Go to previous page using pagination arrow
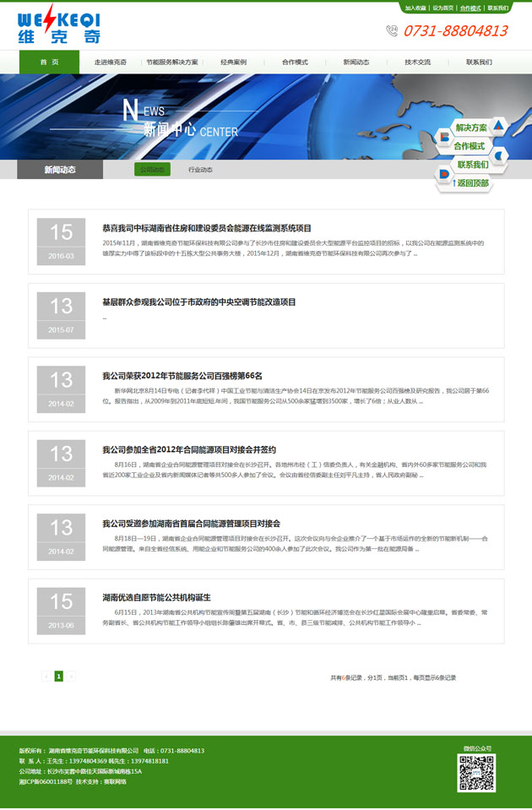532x810 pixels. [x=46, y=676]
